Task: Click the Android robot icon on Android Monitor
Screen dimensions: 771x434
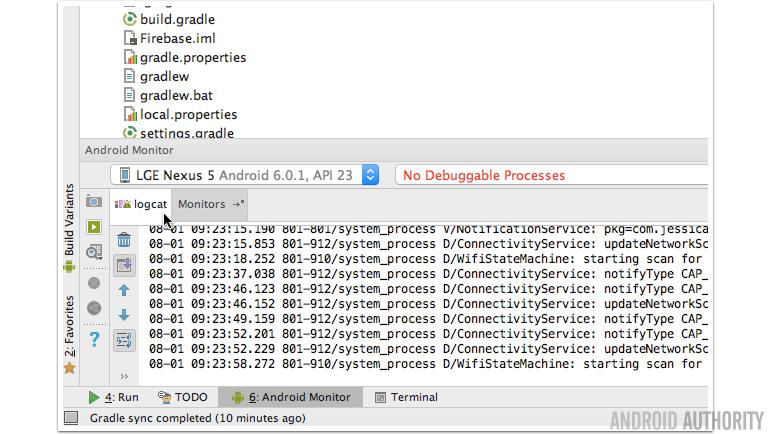Action: pos(237,397)
